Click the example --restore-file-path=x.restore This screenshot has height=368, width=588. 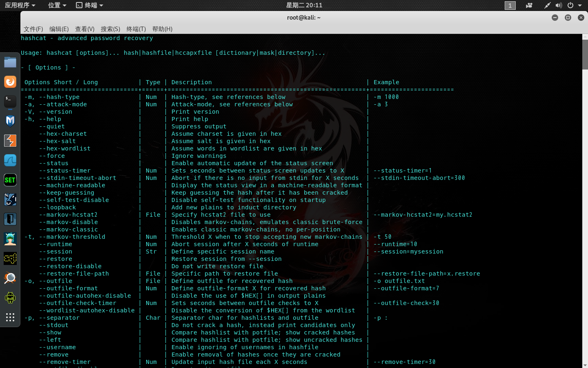coord(427,274)
